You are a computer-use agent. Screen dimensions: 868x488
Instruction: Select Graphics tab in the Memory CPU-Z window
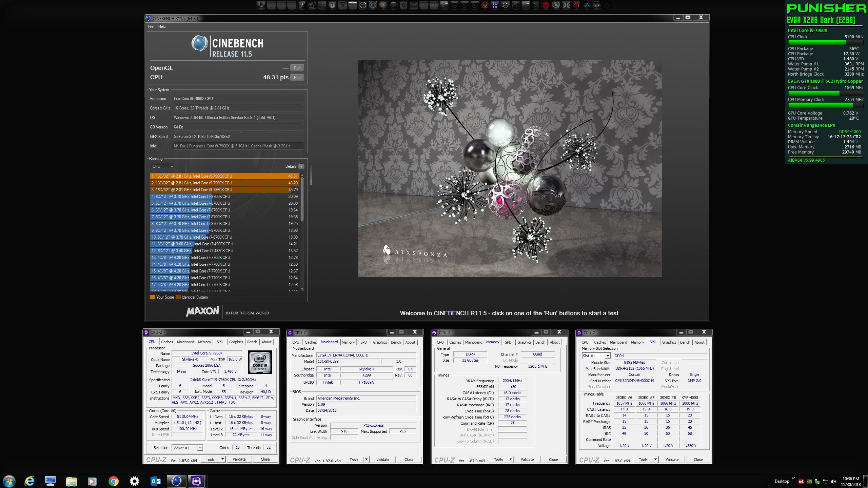524,342
